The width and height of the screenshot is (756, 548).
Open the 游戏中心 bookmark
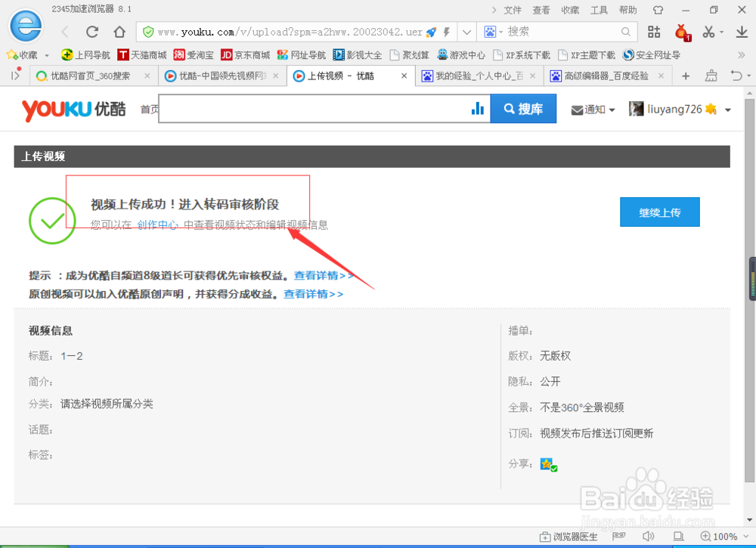461,55
